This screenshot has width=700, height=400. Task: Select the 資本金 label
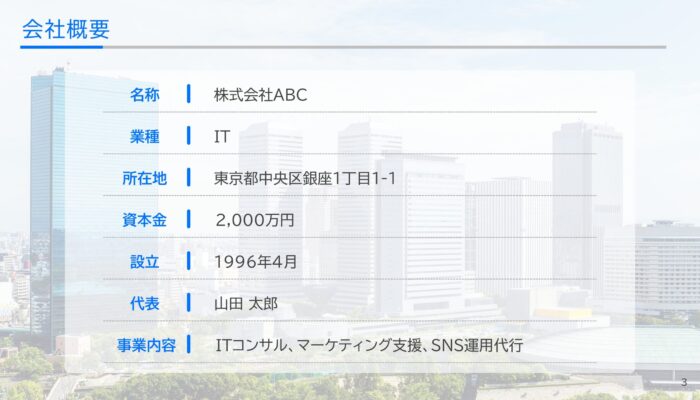coord(144,220)
